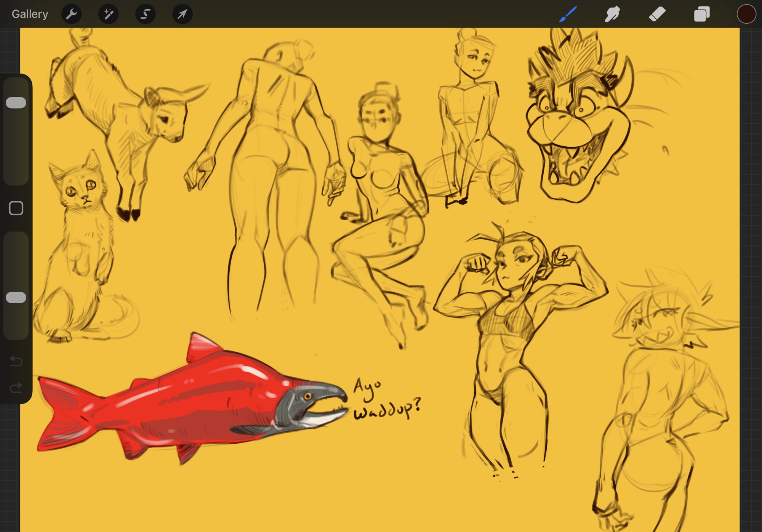Redo the last action
This screenshot has width=762, height=532.
click(16, 388)
